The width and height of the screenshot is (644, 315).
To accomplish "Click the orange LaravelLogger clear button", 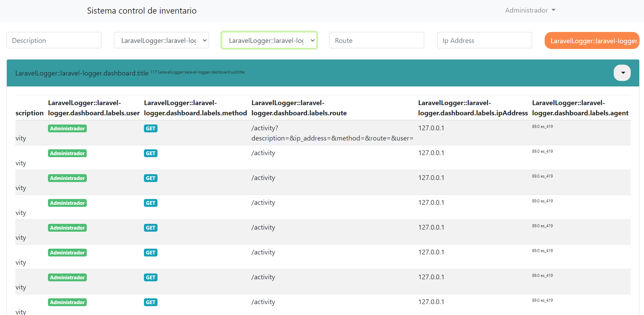I will pos(592,40).
